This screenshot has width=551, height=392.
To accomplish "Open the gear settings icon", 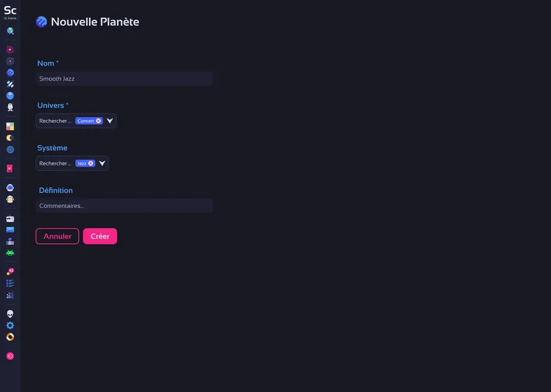I will click(x=10, y=325).
